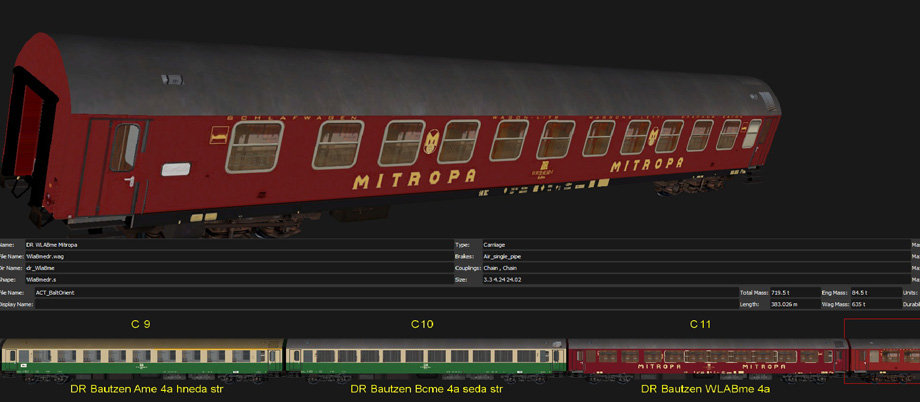Click the C11 position label

pos(701,324)
